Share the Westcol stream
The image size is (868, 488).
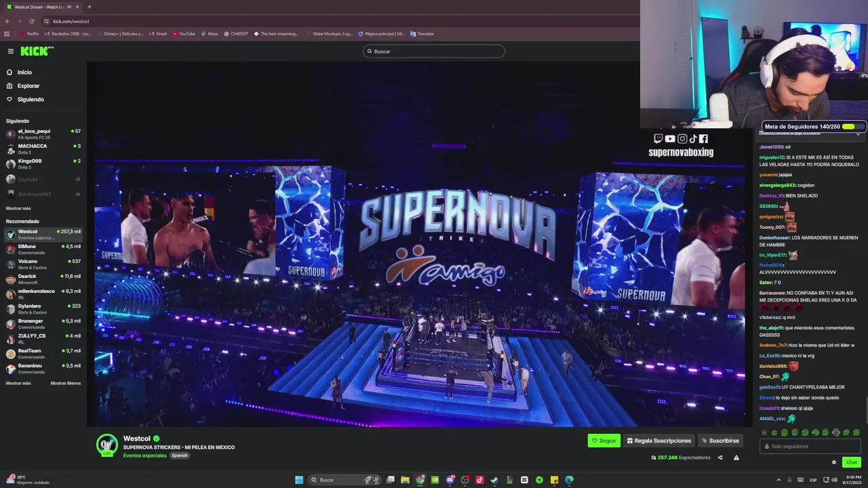click(720, 457)
